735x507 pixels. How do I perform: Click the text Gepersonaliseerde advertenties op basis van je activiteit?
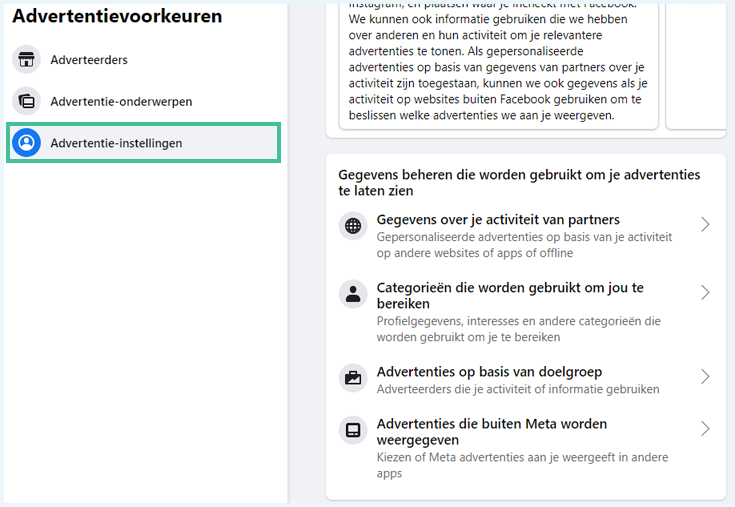tap(524, 245)
